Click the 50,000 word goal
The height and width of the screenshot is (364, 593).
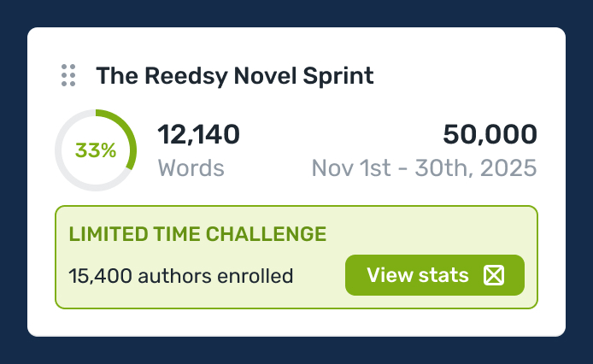pyautogui.click(x=490, y=134)
